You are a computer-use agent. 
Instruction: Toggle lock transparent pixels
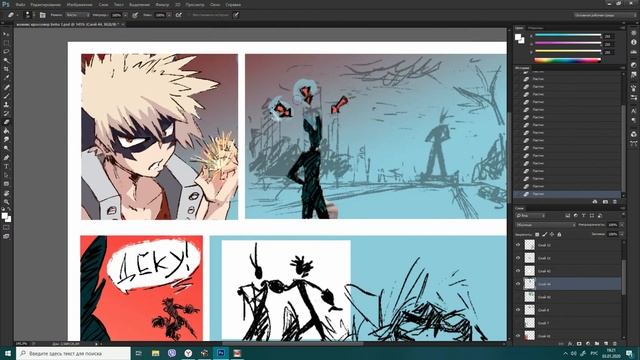tap(537, 234)
